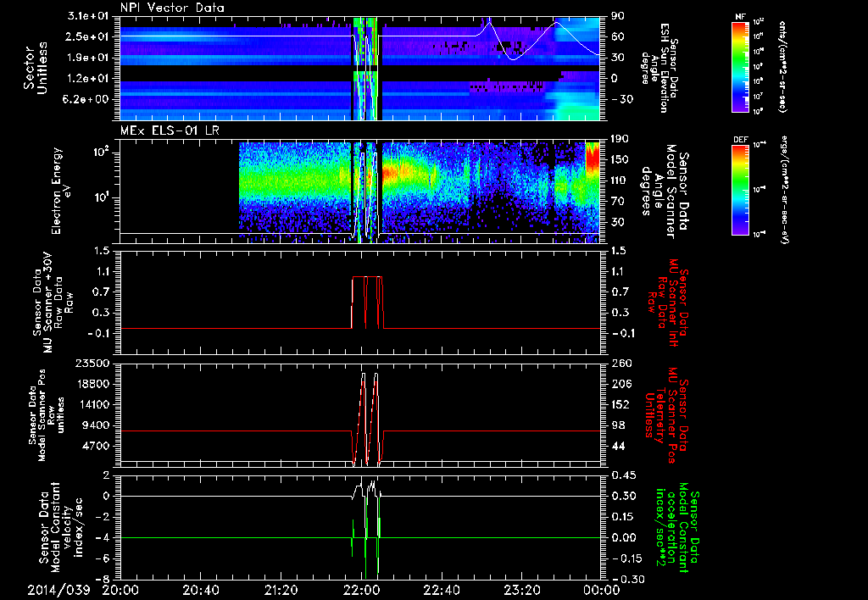Click the 23500 scanner position tick label
868x600 pixels.
coord(92,363)
